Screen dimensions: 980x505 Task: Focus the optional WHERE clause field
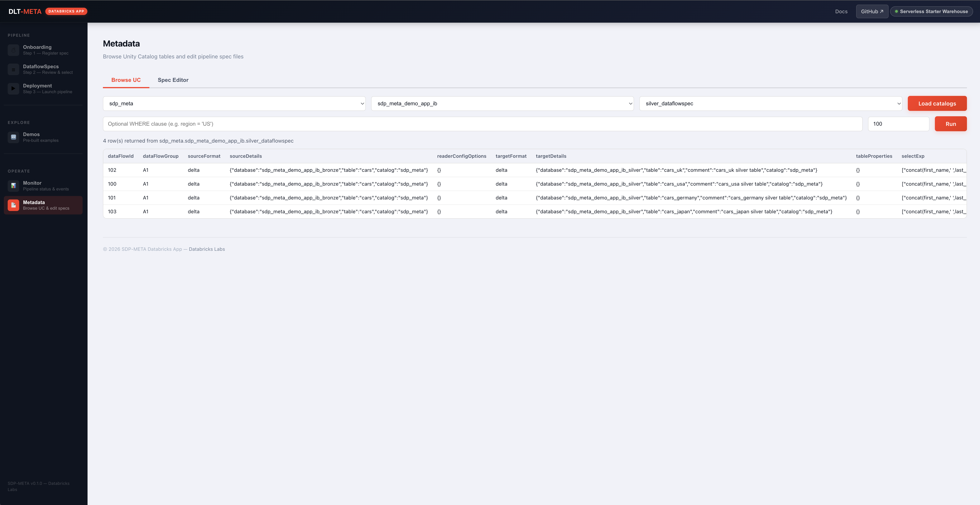coord(482,124)
